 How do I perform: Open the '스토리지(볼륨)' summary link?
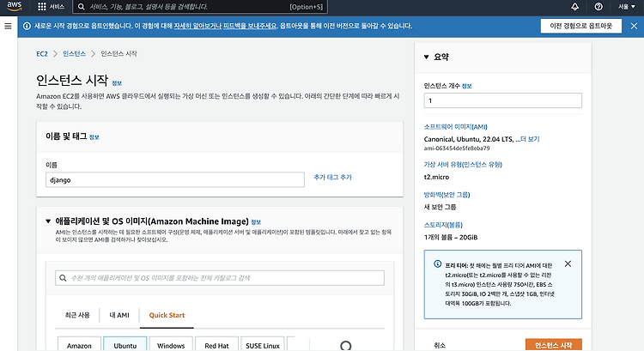tap(443, 225)
